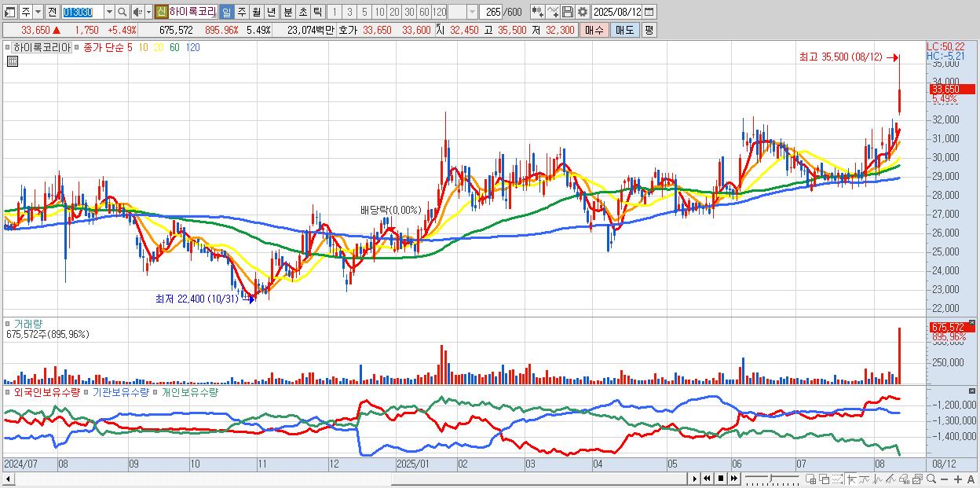Select tick period 틱 button
This screenshot has height=488, width=980.
[x=317, y=12]
